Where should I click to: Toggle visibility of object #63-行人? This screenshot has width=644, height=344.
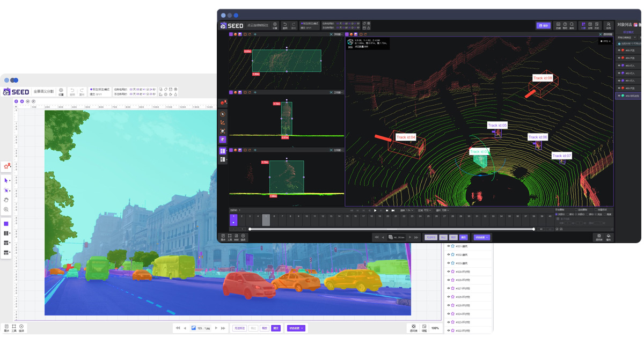pos(619,65)
